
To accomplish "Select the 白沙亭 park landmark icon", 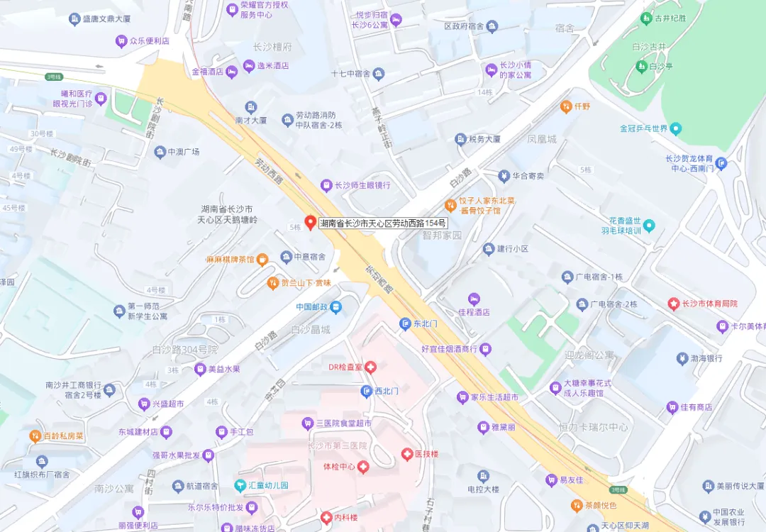I will 641,66.
